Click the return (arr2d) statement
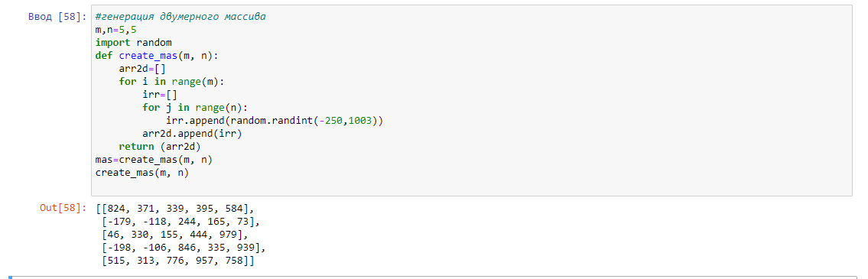 click(160, 147)
